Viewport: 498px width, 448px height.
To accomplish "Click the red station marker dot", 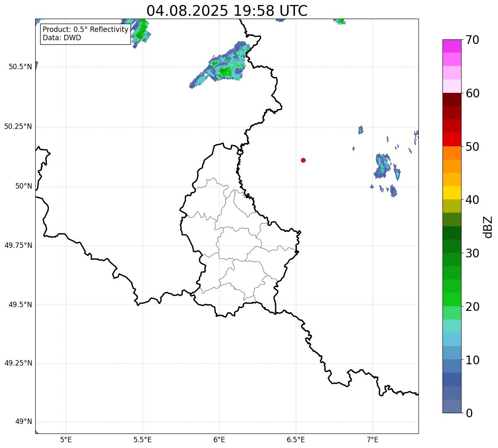I will pos(303,160).
